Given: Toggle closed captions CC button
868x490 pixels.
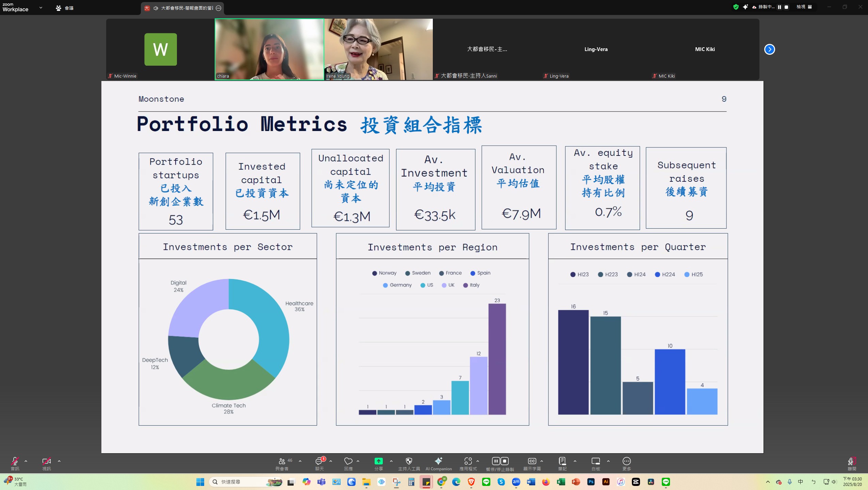Looking at the screenshot, I should (x=532, y=461).
